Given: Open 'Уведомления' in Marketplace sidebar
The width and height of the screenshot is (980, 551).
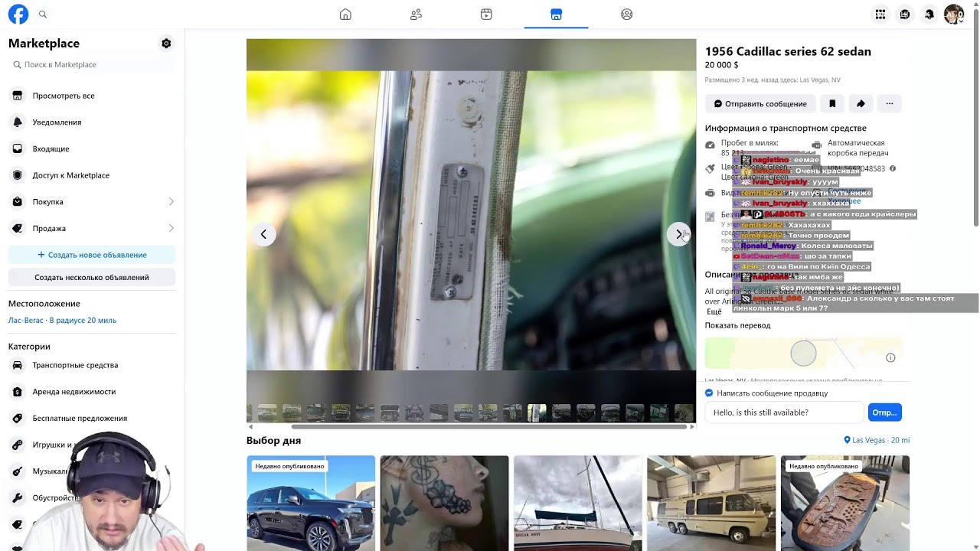Looking at the screenshot, I should pos(92,122).
